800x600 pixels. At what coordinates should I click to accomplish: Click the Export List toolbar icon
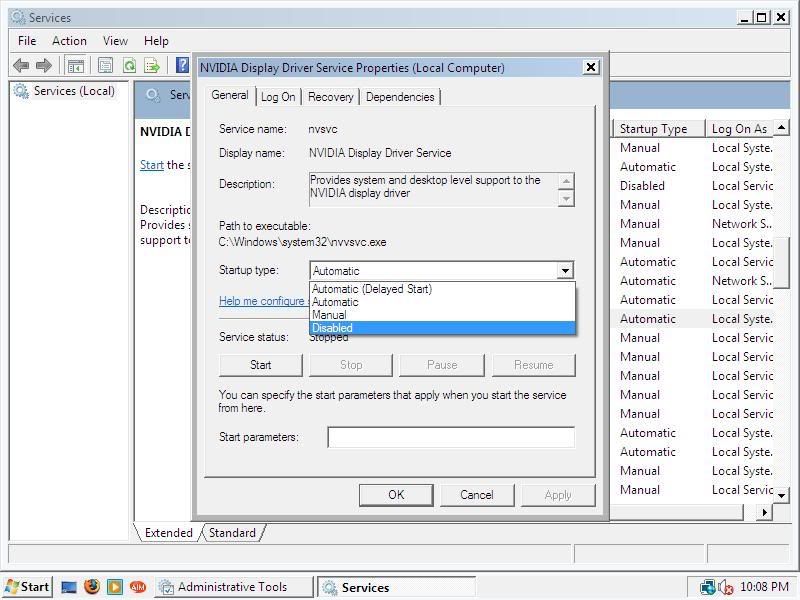[152, 65]
